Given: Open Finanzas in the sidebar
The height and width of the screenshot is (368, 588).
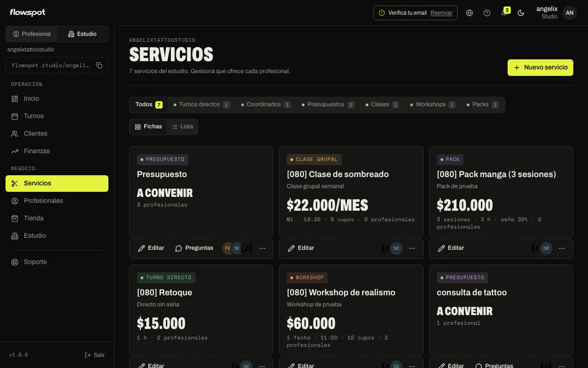Looking at the screenshot, I should point(57,151).
